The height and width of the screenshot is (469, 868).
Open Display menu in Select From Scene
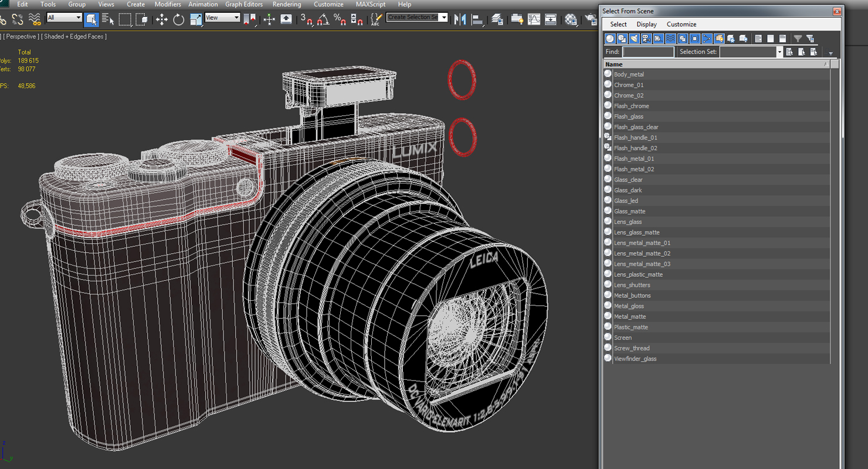pyautogui.click(x=646, y=24)
